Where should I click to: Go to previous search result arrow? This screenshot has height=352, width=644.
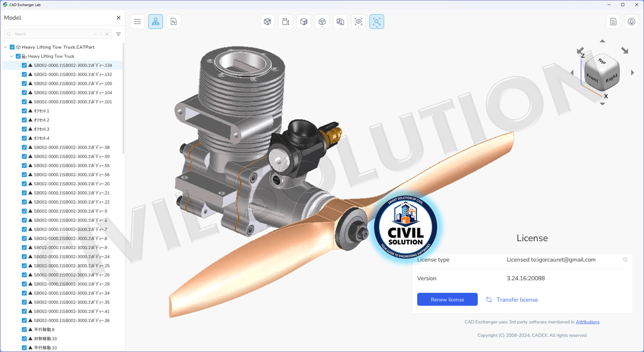pyautogui.click(x=95, y=34)
